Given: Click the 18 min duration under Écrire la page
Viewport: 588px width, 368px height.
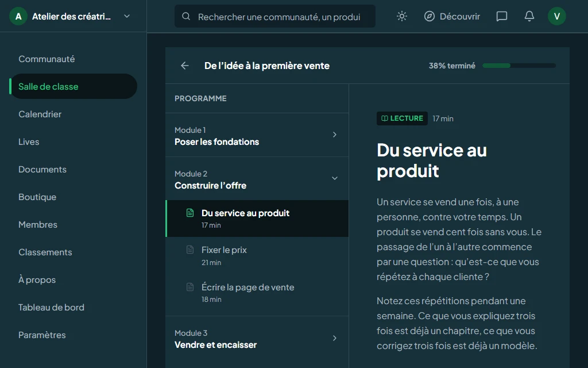Looking at the screenshot, I should tap(211, 299).
